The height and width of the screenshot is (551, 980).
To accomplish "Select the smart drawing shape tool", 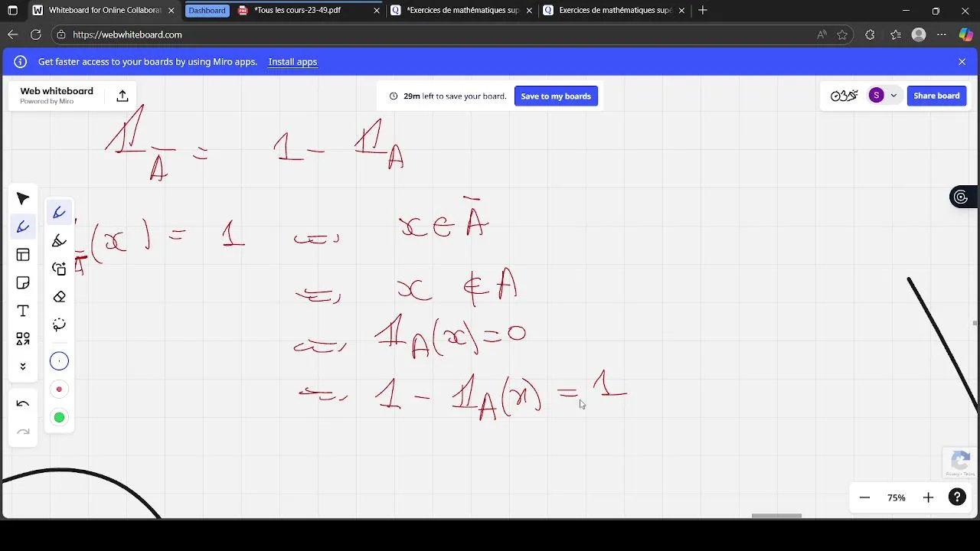I will (x=59, y=269).
